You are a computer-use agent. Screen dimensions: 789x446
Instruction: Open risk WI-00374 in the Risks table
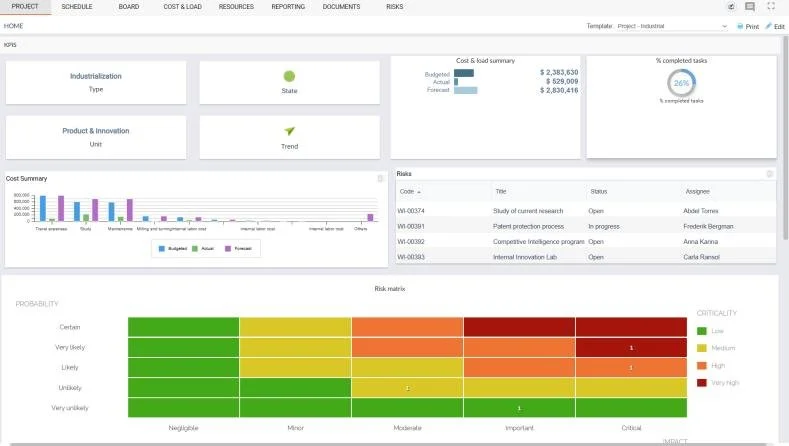(411, 211)
